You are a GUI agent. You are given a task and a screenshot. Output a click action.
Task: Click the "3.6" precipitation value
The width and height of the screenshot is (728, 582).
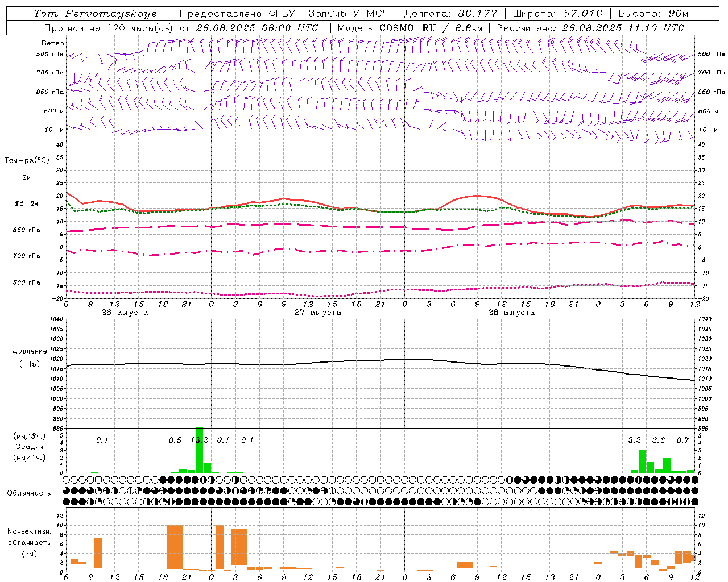tap(659, 440)
